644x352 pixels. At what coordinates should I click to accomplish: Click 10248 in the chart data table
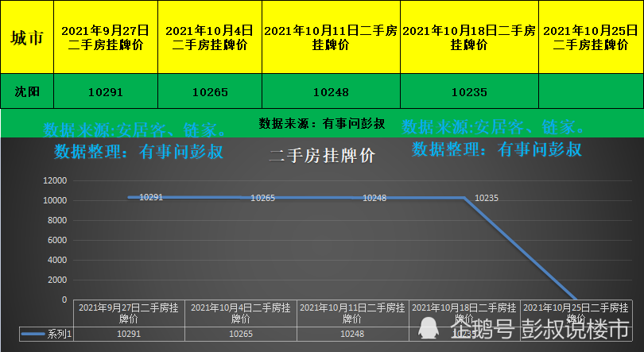[x=352, y=334]
